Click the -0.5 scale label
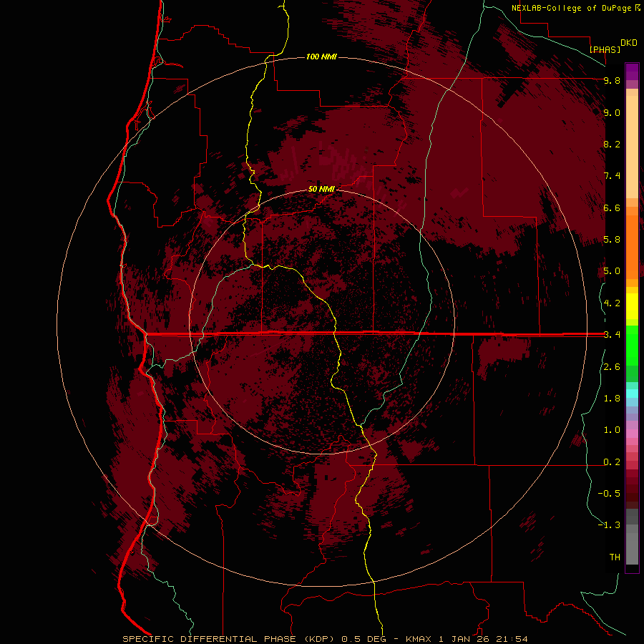Image resolution: width=644 pixels, height=644 pixels. point(609,494)
